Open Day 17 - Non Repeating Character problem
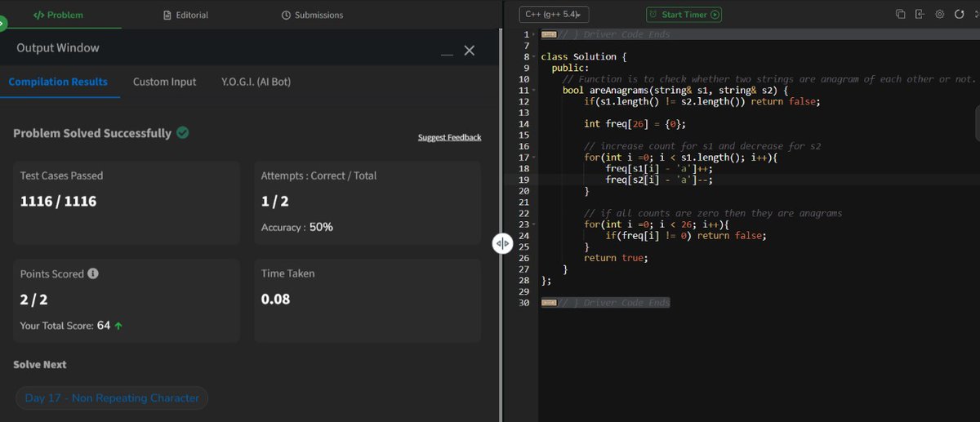 point(112,398)
